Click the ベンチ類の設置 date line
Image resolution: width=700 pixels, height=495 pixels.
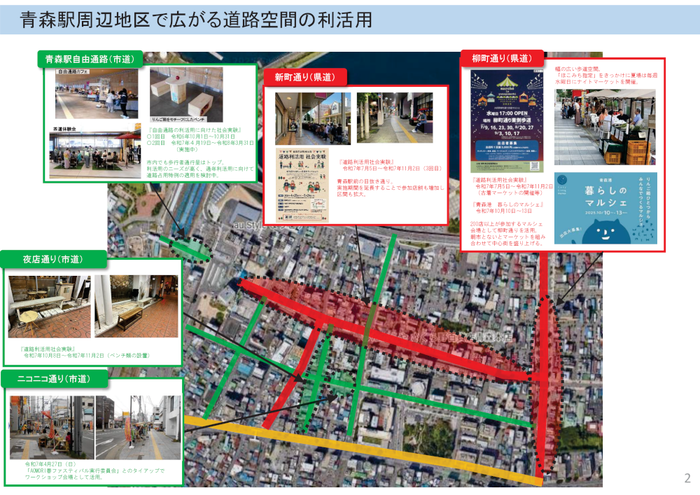coord(87,355)
